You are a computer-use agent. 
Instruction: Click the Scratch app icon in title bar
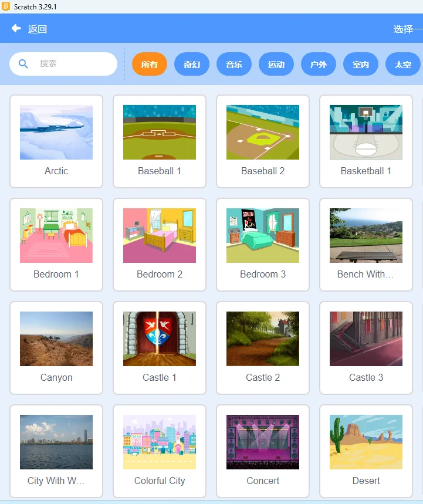click(x=6, y=7)
